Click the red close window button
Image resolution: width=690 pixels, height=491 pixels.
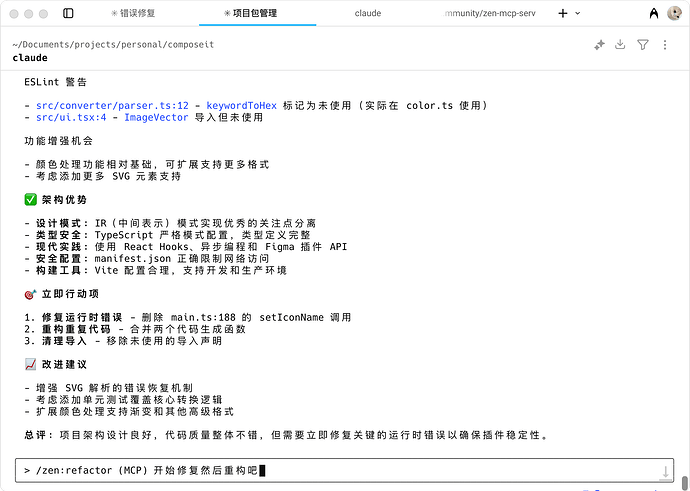pos(14,14)
